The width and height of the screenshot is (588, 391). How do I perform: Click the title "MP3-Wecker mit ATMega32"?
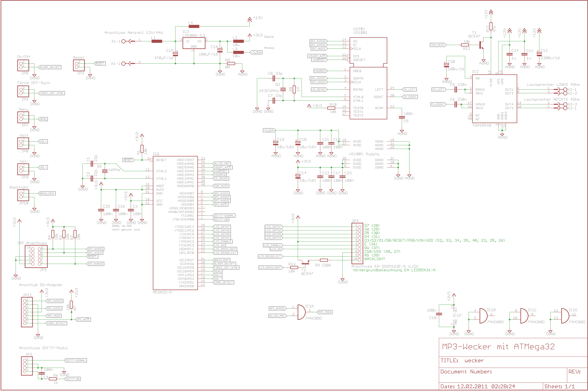point(498,347)
